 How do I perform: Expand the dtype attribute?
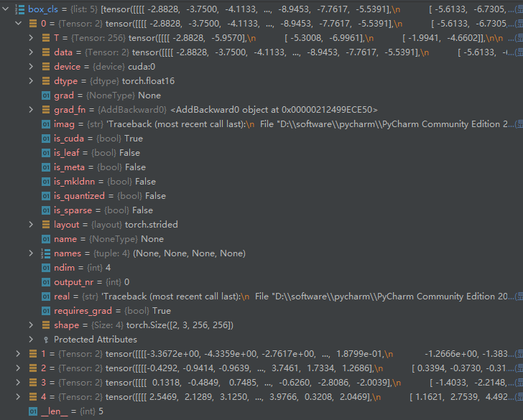(x=31, y=80)
